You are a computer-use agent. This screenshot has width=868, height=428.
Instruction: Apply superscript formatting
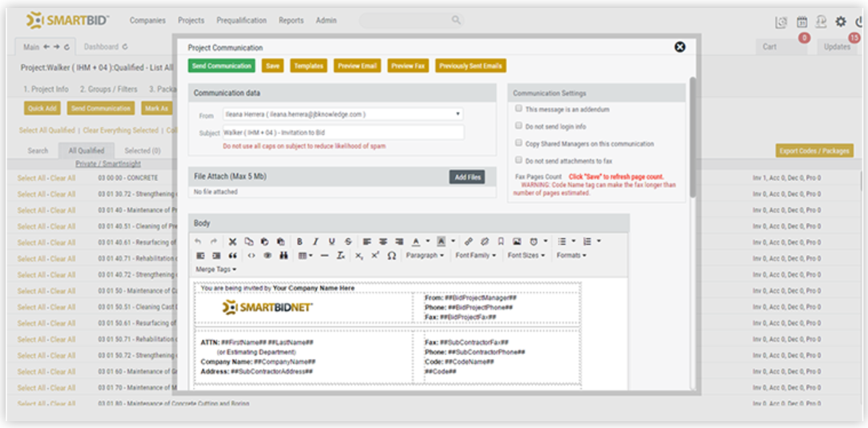pos(375,255)
